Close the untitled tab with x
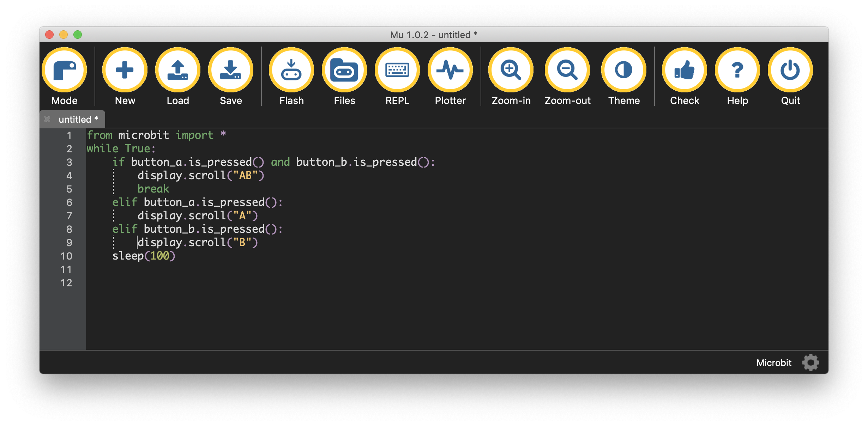This screenshot has width=868, height=426. pyautogui.click(x=47, y=120)
